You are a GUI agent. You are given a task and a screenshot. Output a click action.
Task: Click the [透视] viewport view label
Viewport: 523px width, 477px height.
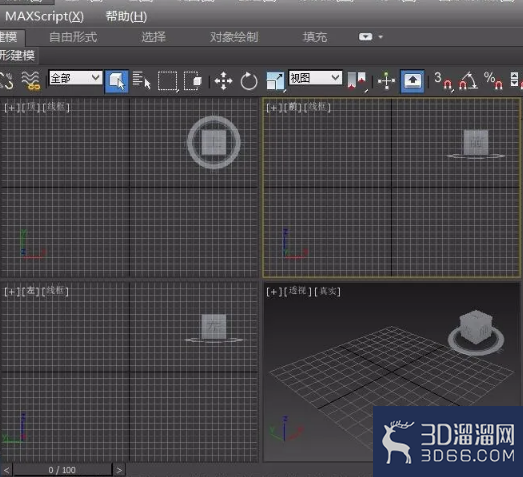[x=298, y=291]
